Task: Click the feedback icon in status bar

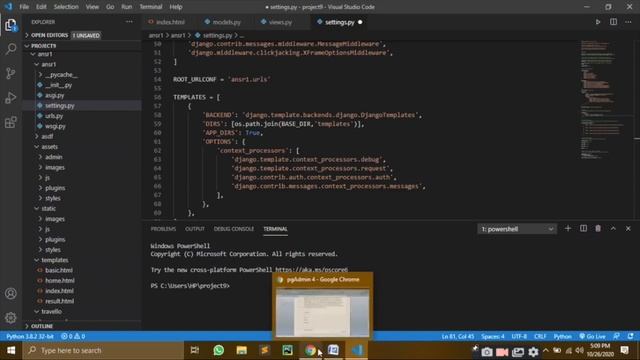Action: click(616, 336)
